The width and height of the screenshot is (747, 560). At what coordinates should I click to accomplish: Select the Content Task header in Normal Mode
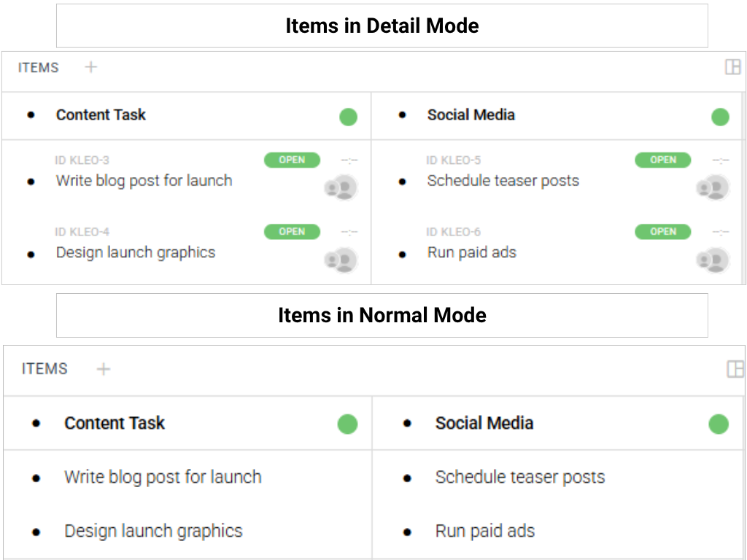coord(115,424)
